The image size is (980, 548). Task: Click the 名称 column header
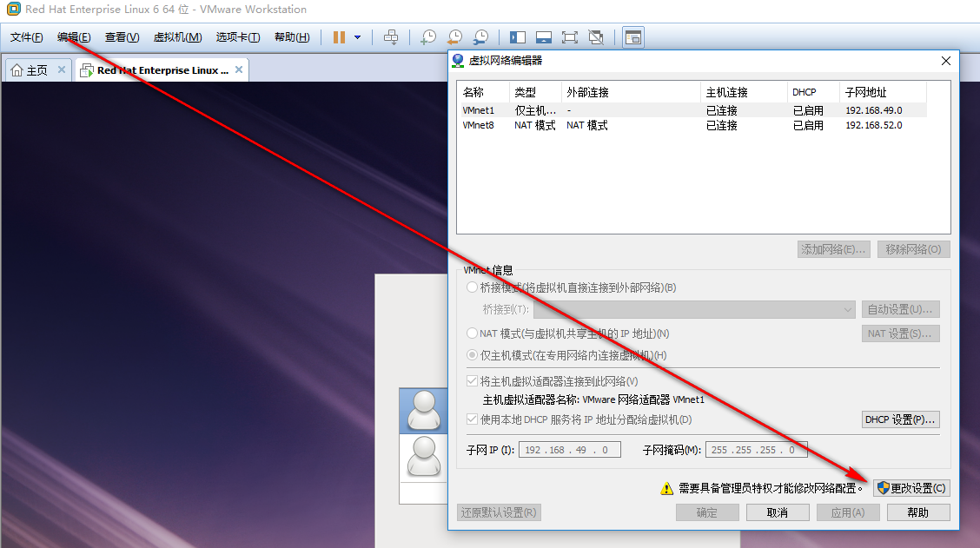click(485, 92)
